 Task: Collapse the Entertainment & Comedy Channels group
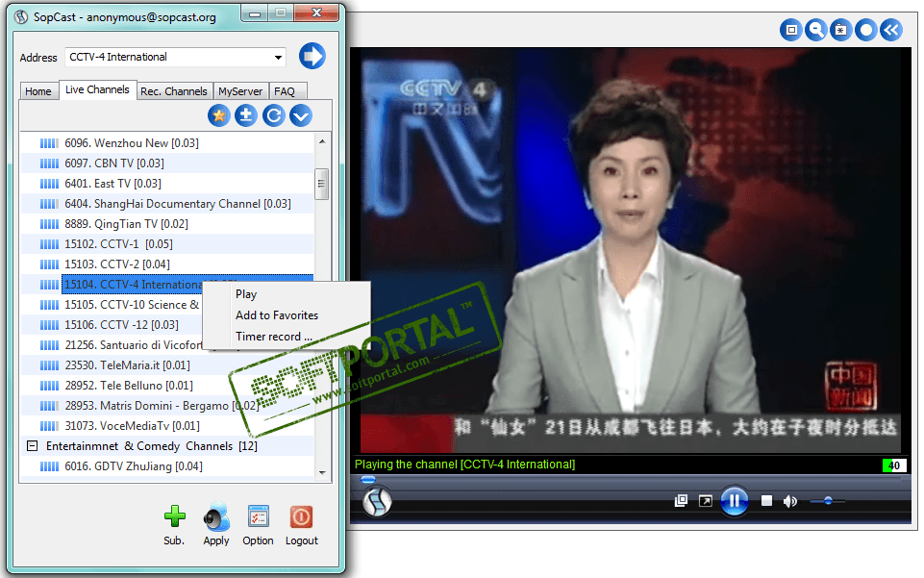pyautogui.click(x=33, y=446)
